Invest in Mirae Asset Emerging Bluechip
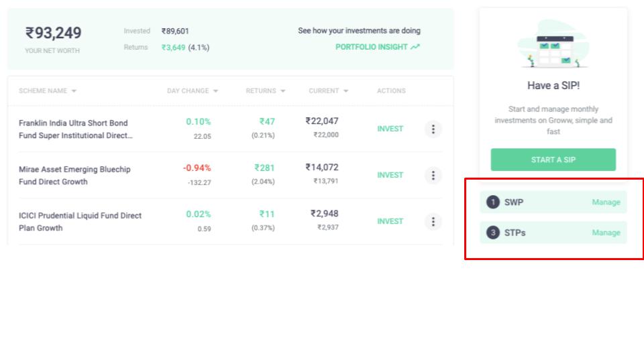This screenshot has height=362, width=644. pos(390,175)
